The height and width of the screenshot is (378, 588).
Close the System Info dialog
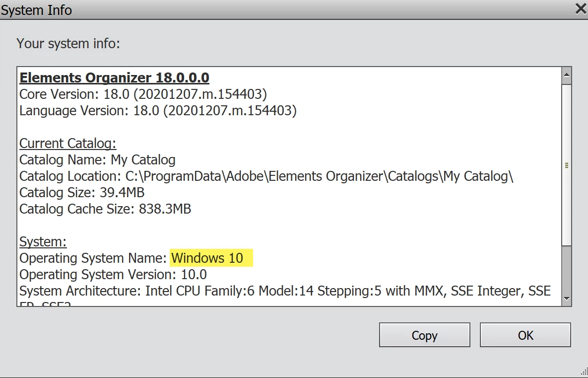pos(581,8)
